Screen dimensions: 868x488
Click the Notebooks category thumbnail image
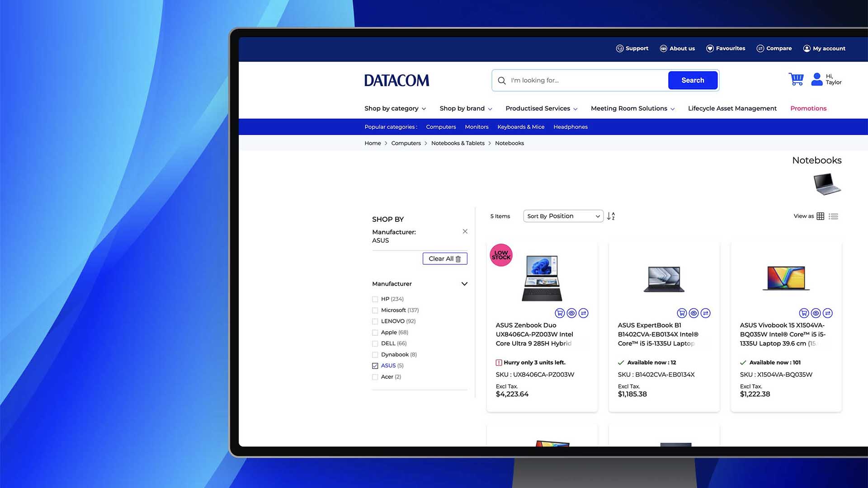point(827,184)
